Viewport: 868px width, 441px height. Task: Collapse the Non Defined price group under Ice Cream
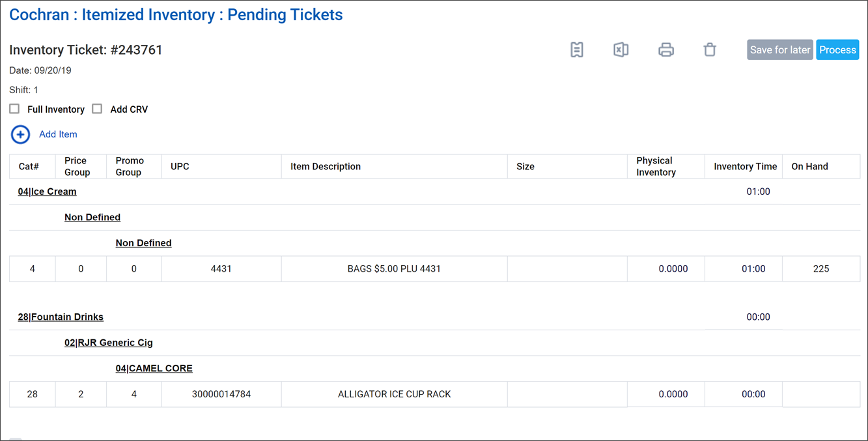[x=92, y=217]
